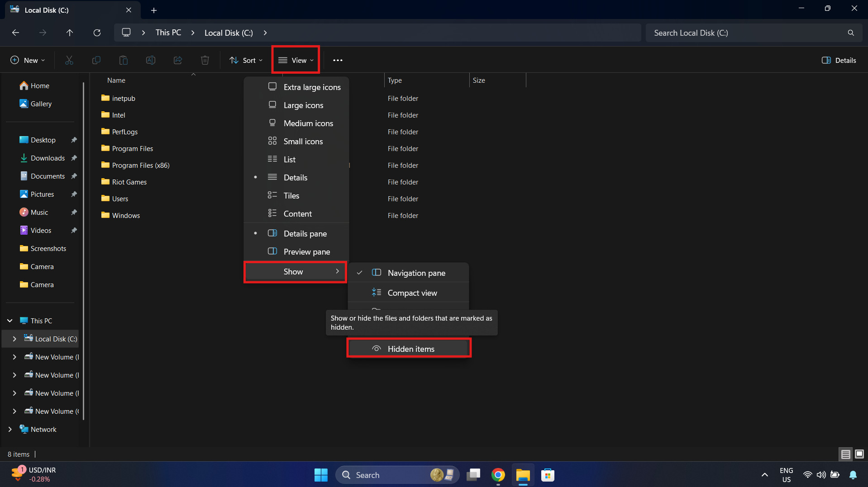This screenshot has height=487, width=868.
Task: Uncheck Navigation pane
Action: (x=416, y=273)
